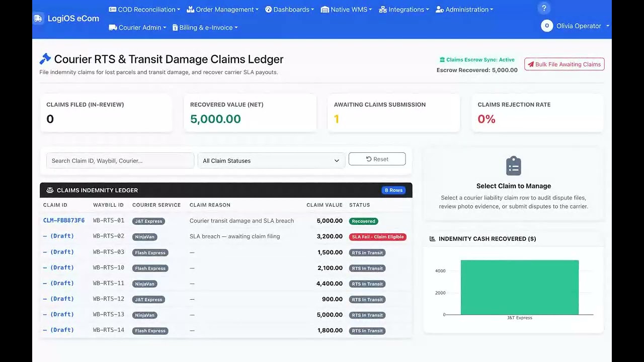Open the Courier Admin menu
644x362 pixels.
coord(137,28)
